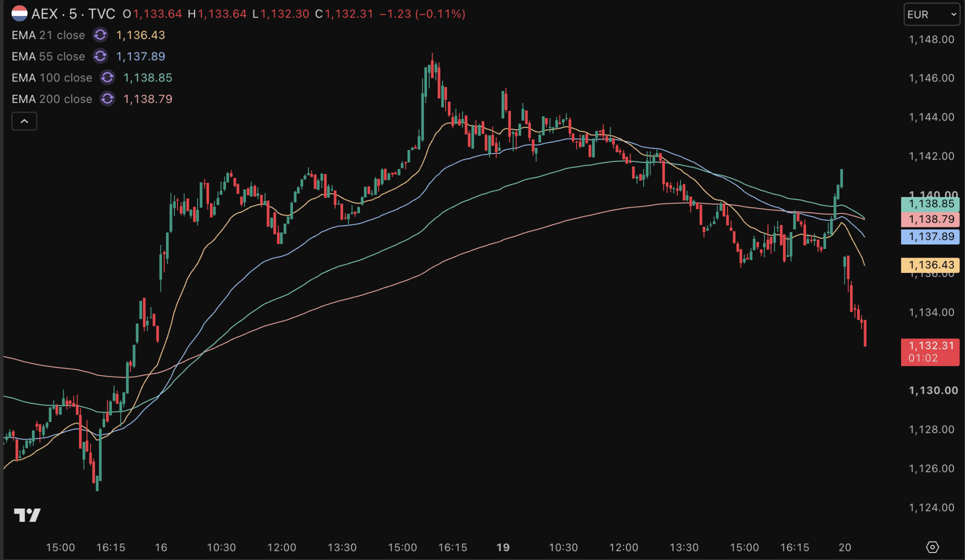Open the EUR currency dropdown

932,14
